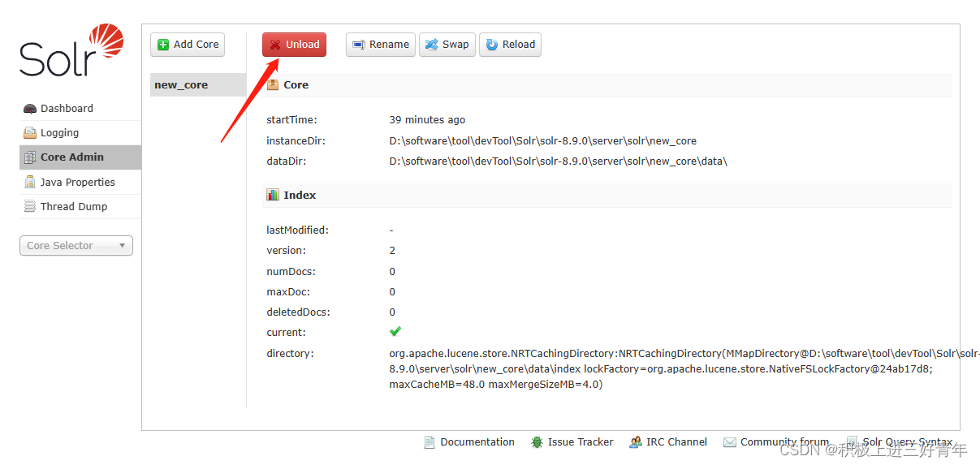The image size is (980, 465).
Task: Open the Logging page
Action: [80, 133]
